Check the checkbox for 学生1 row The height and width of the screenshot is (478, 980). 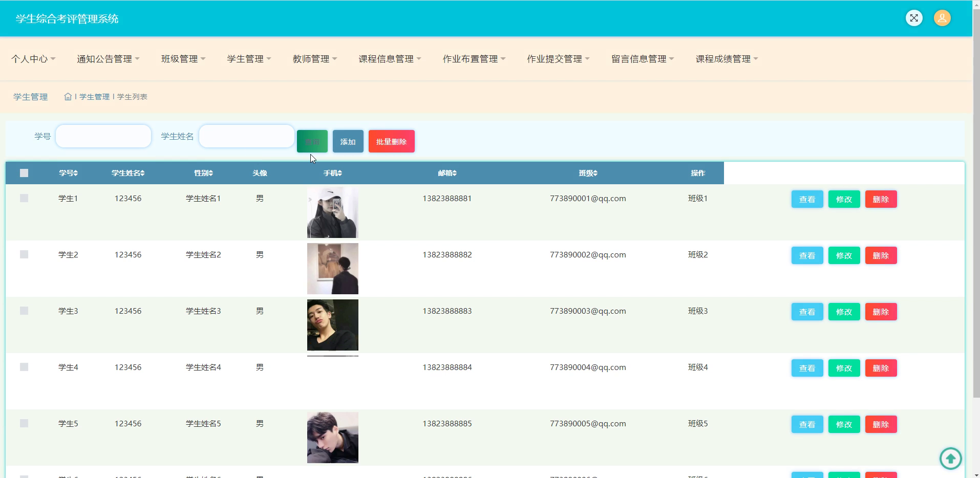click(24, 198)
